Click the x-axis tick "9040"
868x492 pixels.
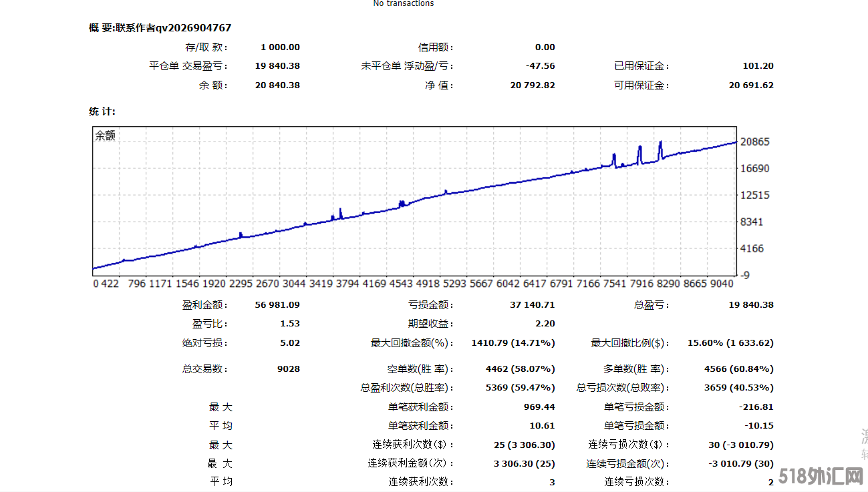coord(720,284)
